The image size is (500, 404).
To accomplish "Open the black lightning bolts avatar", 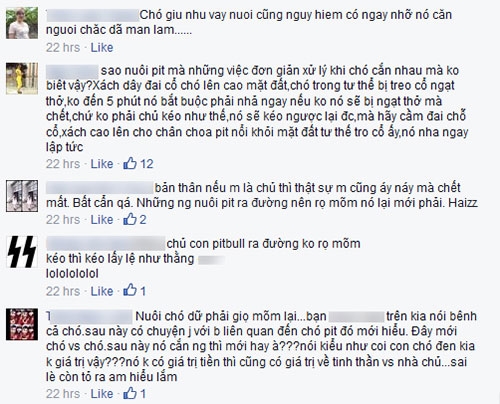I will (x=22, y=252).
